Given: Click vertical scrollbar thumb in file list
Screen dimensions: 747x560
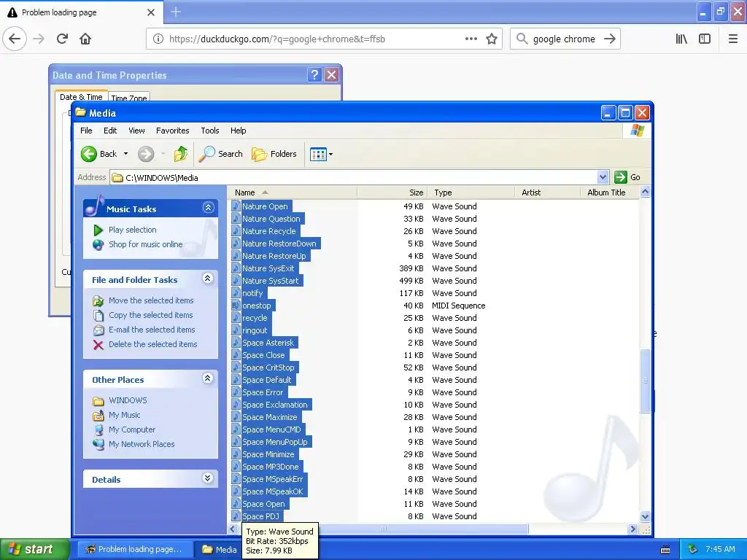Looking at the screenshot, I should tap(645, 381).
